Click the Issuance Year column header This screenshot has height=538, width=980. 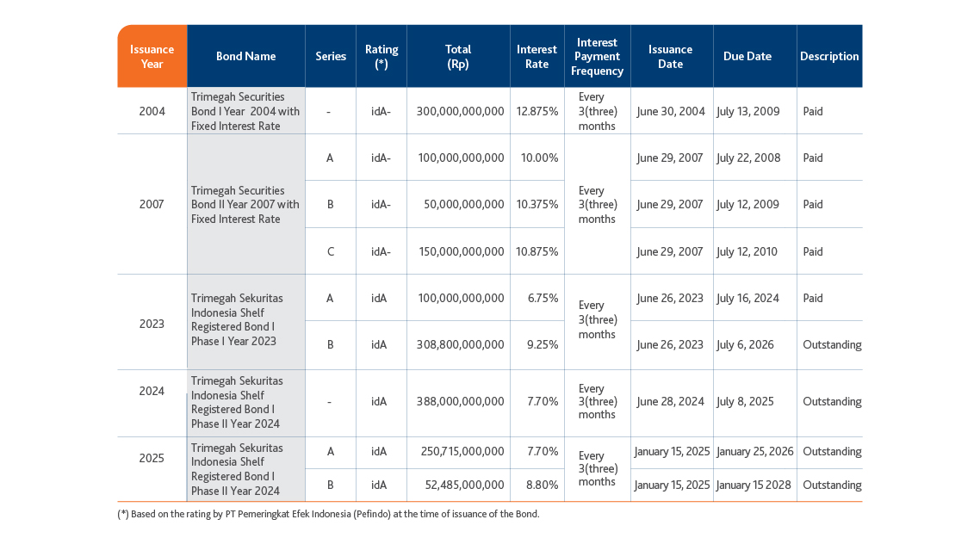(152, 56)
